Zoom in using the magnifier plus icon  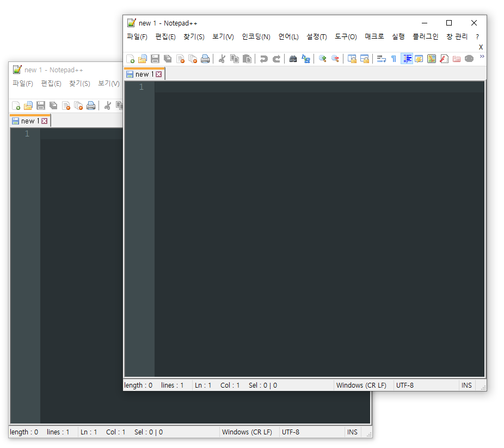[322, 59]
